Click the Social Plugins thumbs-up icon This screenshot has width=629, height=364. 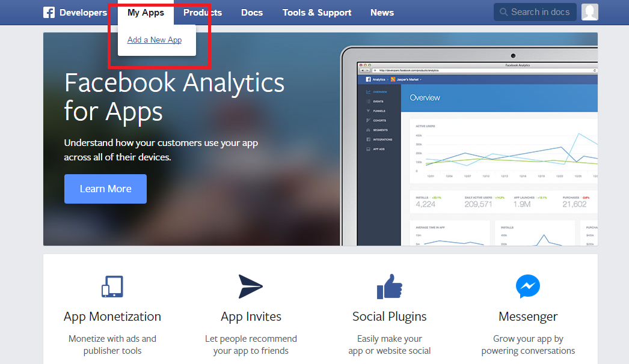pyautogui.click(x=389, y=287)
